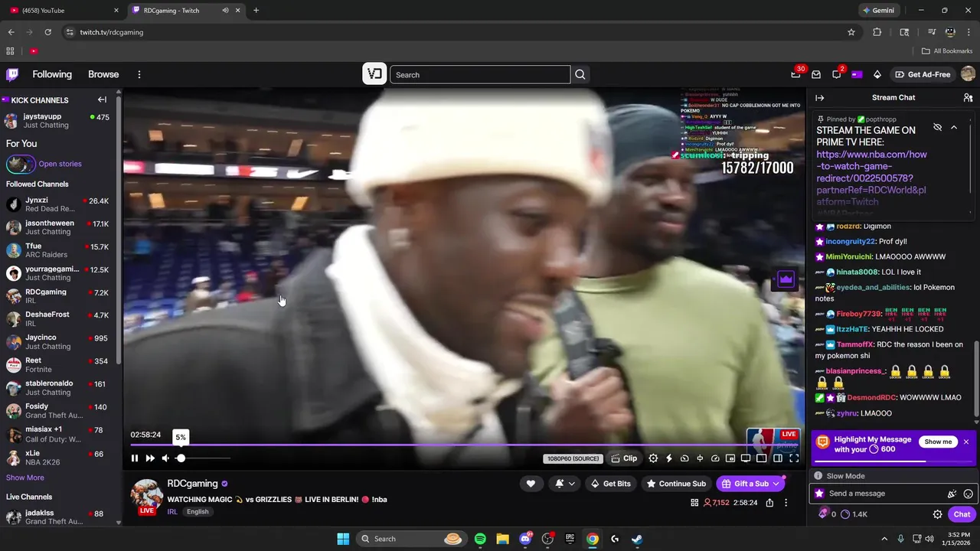The width and height of the screenshot is (980, 551).
Task: Open chat settings gear icon
Action: click(x=937, y=514)
